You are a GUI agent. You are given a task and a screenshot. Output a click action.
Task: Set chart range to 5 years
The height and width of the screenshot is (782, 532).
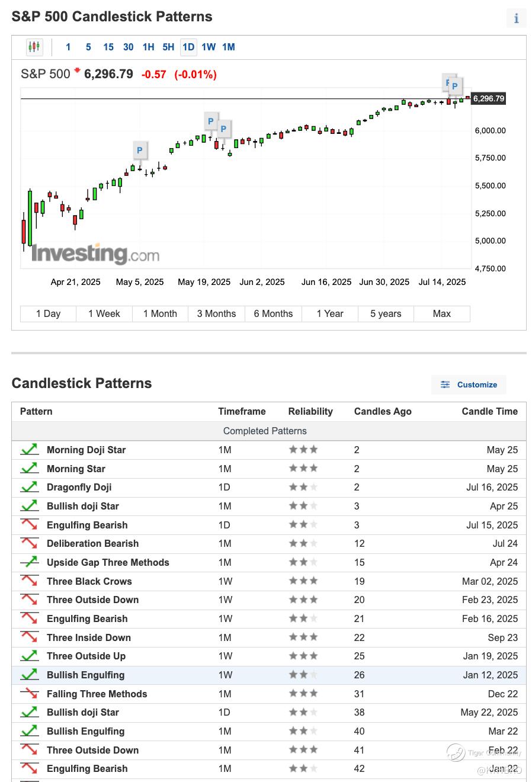click(386, 314)
